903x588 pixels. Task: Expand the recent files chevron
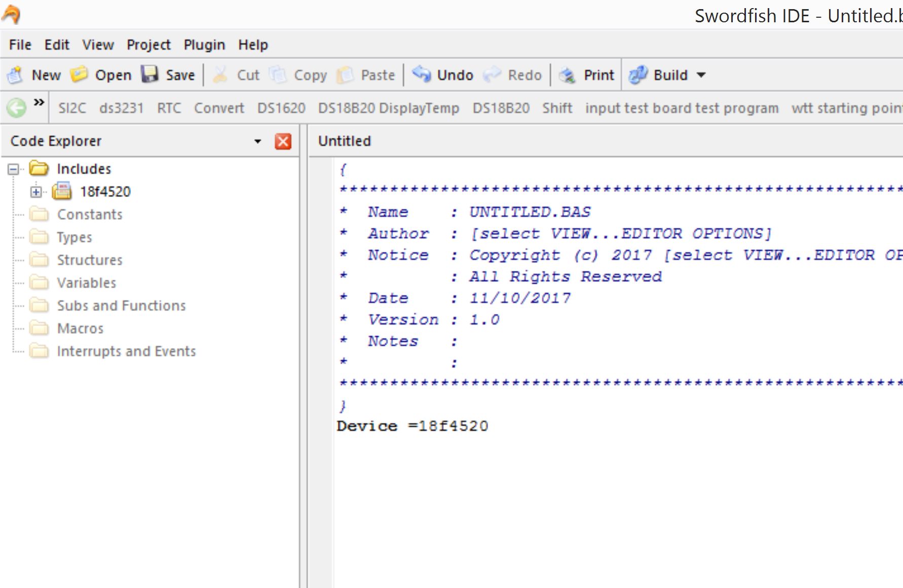pos(39,102)
